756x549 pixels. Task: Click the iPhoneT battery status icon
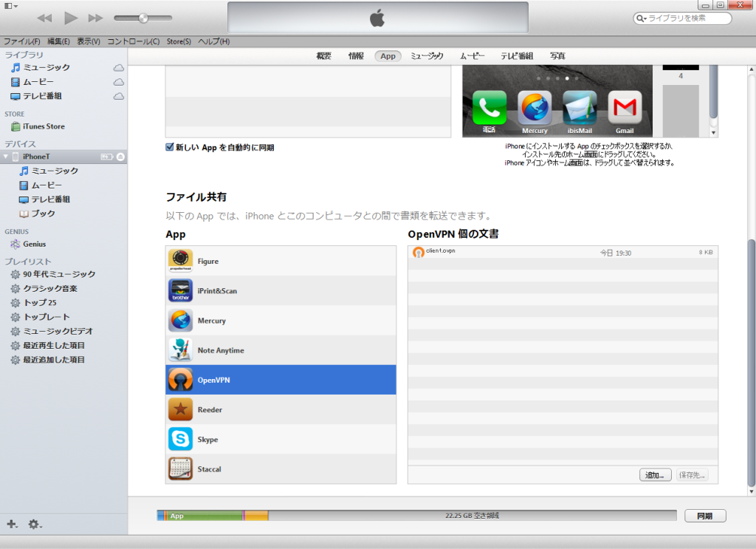pyautogui.click(x=106, y=157)
